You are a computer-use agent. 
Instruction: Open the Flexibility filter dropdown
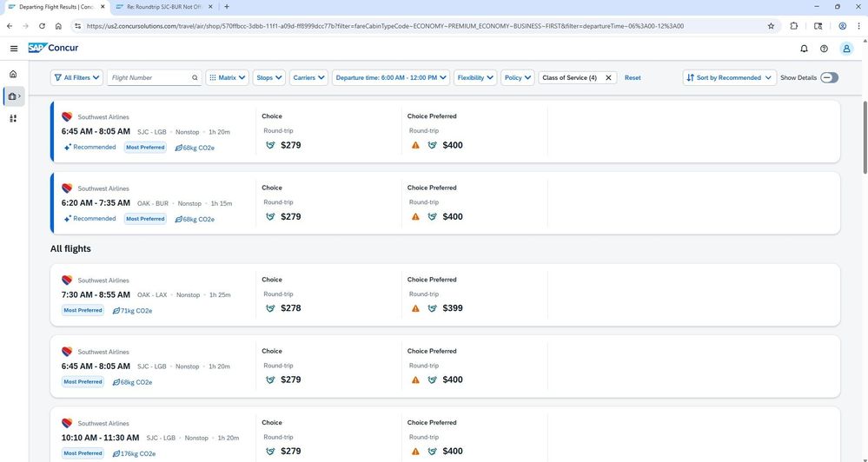tap(475, 78)
